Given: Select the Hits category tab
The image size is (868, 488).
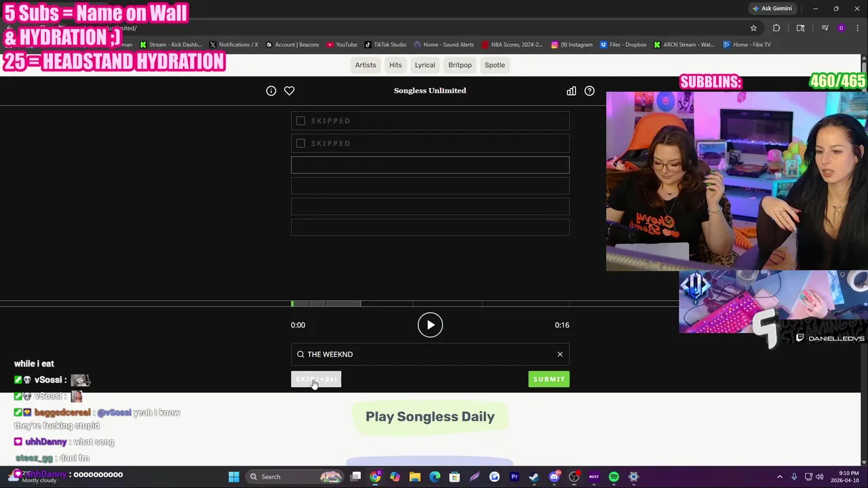Looking at the screenshot, I should tap(395, 65).
